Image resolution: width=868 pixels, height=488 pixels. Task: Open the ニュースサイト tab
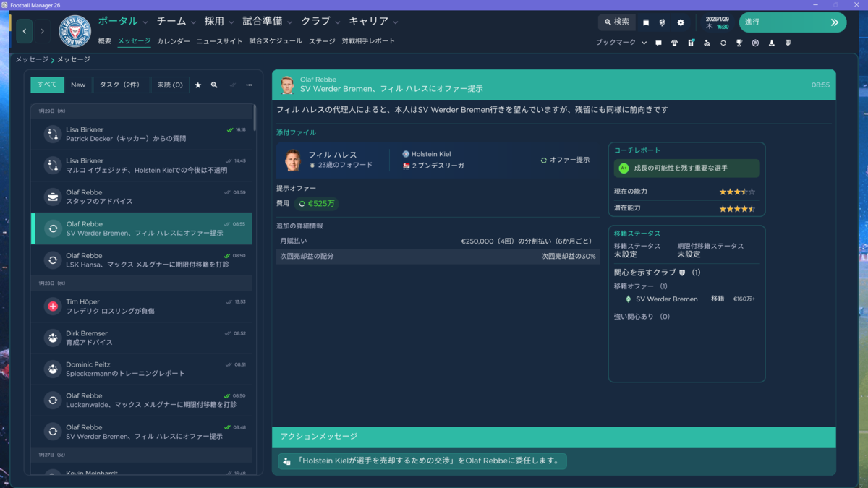click(220, 41)
